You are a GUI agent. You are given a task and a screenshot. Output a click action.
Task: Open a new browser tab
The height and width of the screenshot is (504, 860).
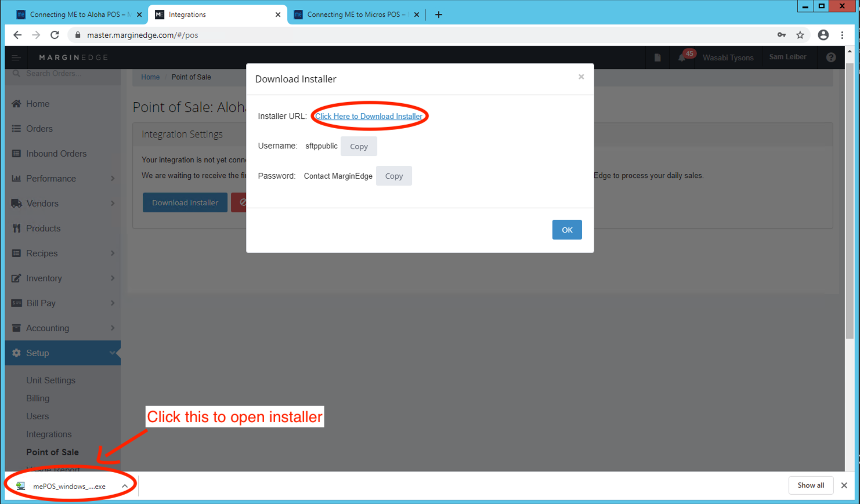point(439,14)
